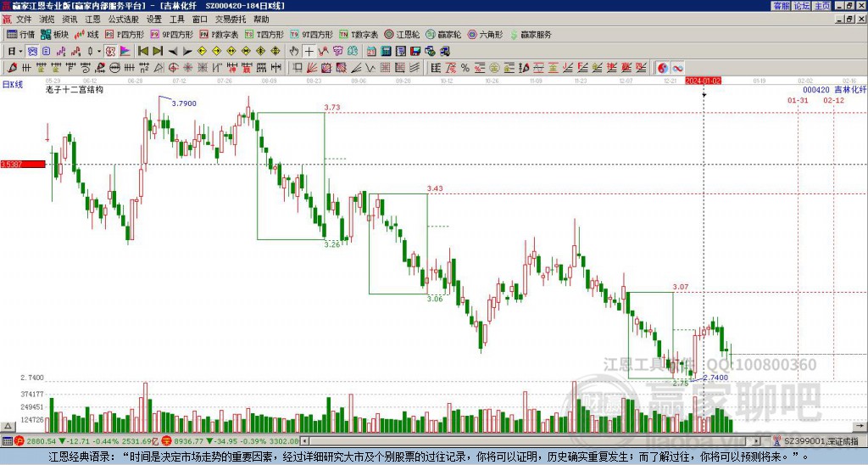Image resolution: width=868 pixels, height=465 pixels.
Task: Click the 3.43 resistance level label
Action: [x=435, y=188]
